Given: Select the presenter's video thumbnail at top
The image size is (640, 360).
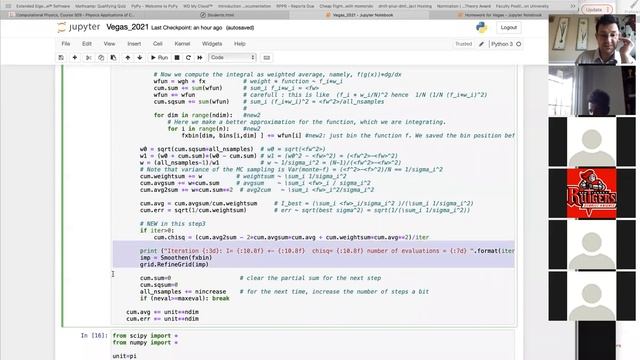Looking at the screenshot, I should (x=592, y=40).
